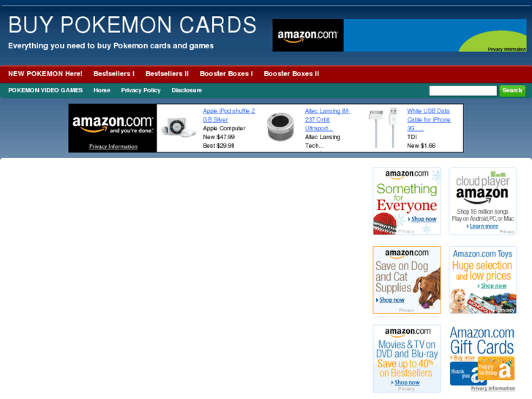Open Privacy Information under Amazon product strip logo

pos(113,146)
